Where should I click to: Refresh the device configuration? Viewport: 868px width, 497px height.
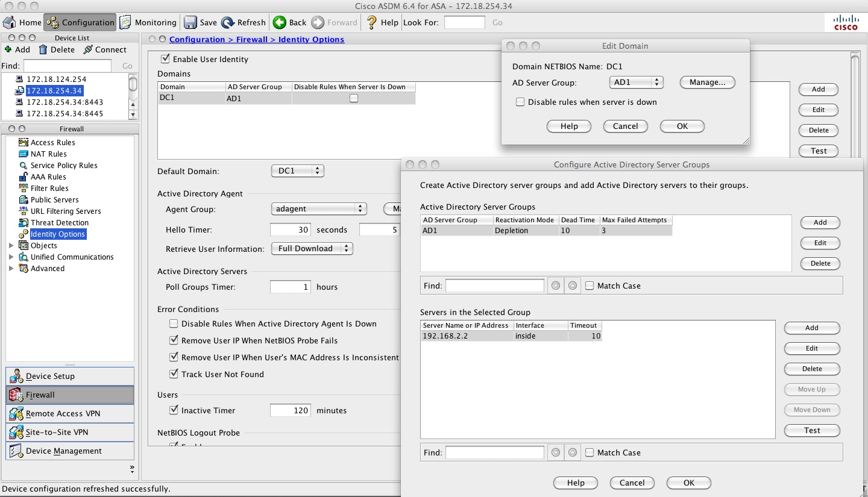coord(244,22)
